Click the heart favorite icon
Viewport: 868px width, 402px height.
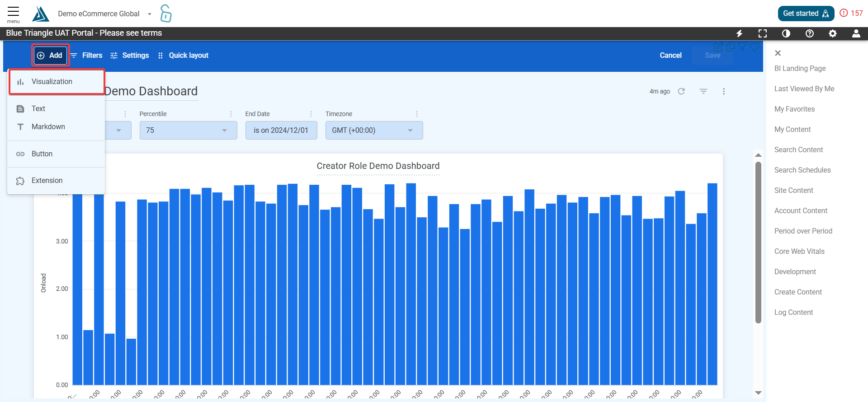click(x=755, y=47)
